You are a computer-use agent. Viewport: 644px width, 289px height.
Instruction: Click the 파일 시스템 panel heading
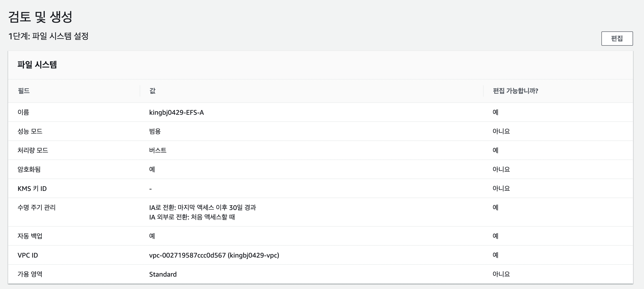pos(37,65)
